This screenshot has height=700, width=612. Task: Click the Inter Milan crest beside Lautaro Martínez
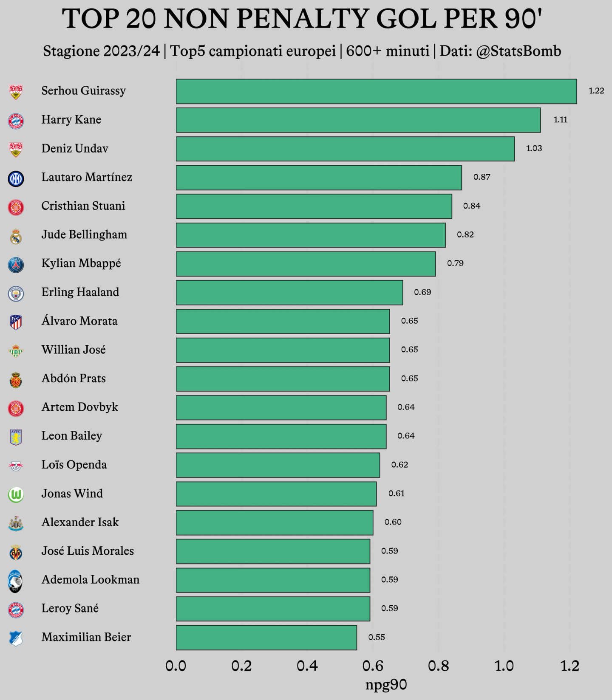[16, 179]
